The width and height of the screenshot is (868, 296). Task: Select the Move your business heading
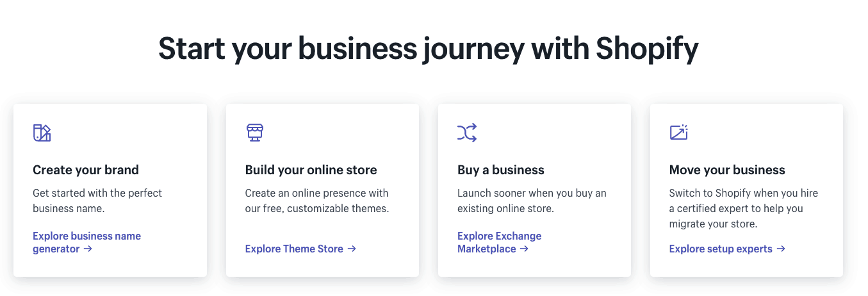727,170
